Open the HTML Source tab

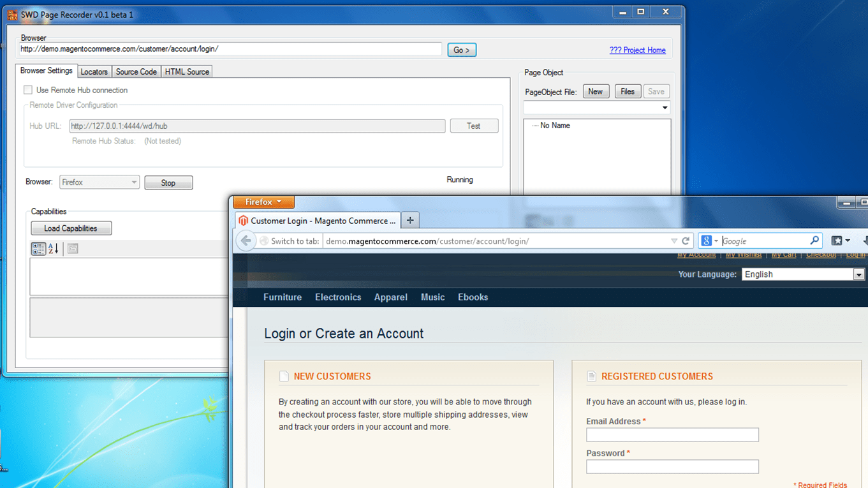pyautogui.click(x=187, y=72)
